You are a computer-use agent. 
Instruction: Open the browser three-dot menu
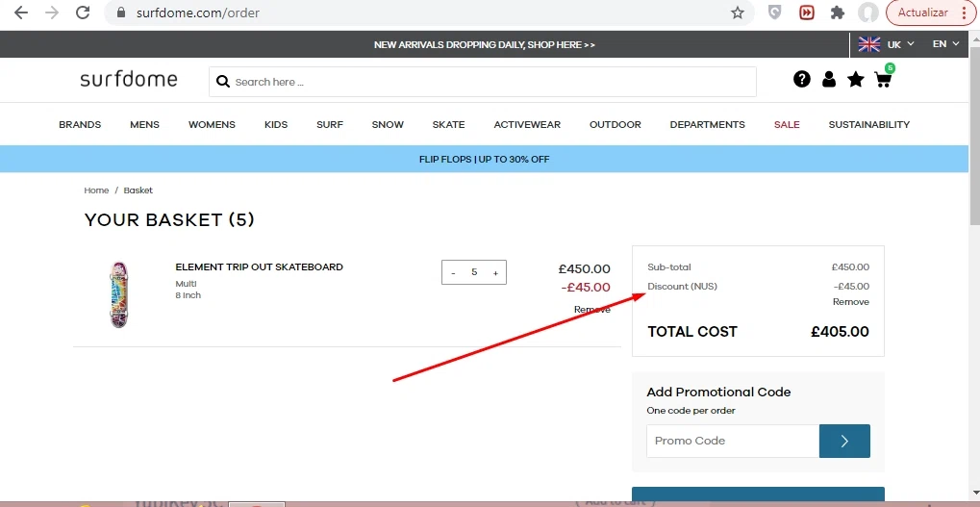965,13
